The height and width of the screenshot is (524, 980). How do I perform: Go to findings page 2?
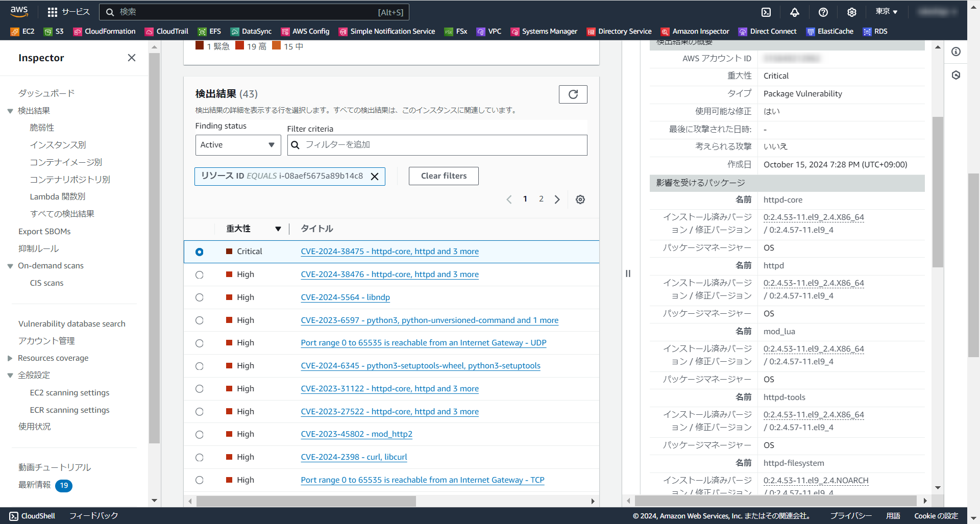[x=541, y=199]
